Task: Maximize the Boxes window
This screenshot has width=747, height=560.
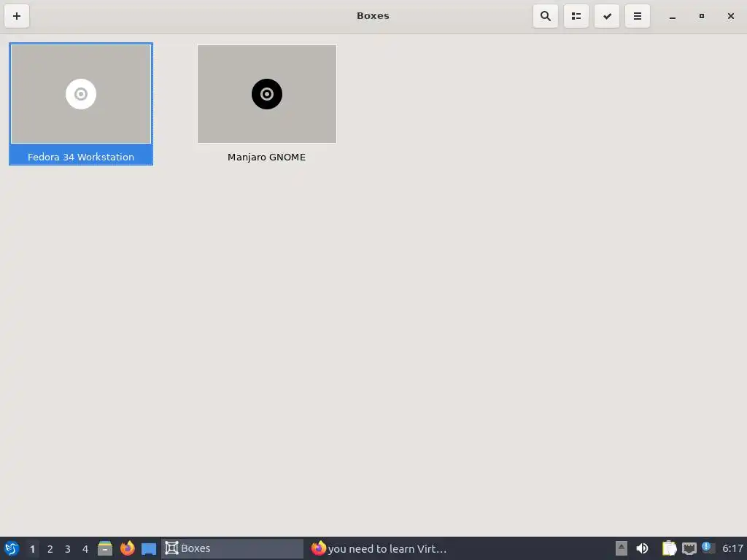Action: (702, 16)
